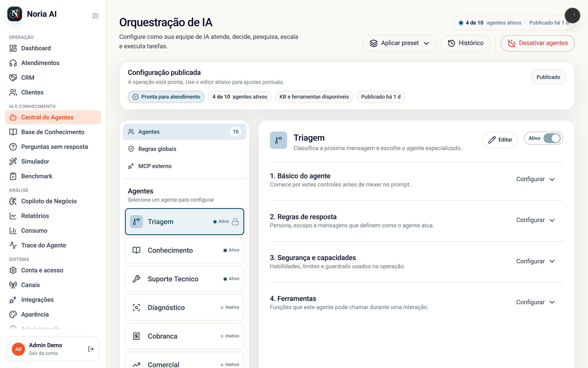Click the Clientes people icon
The height and width of the screenshot is (368, 588).
[x=13, y=92]
